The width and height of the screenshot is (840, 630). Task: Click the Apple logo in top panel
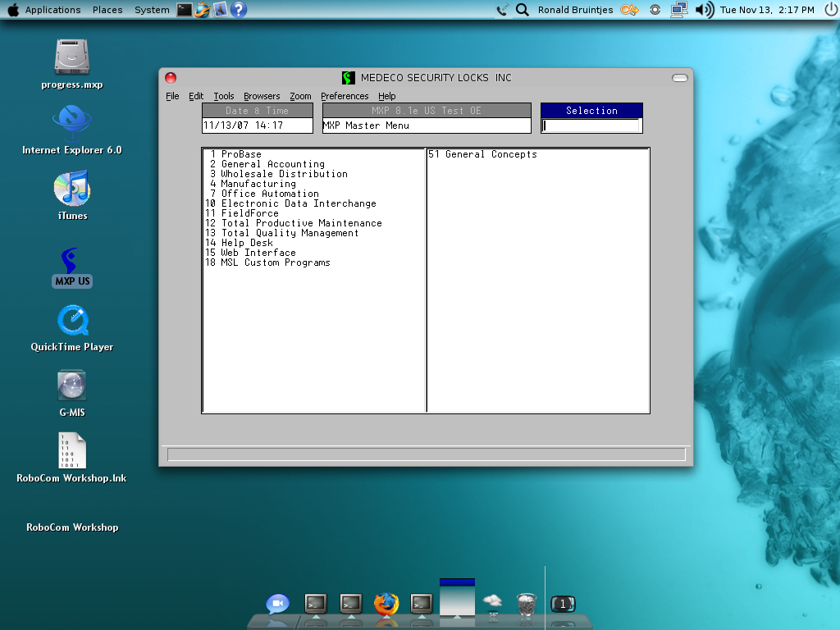[13, 10]
